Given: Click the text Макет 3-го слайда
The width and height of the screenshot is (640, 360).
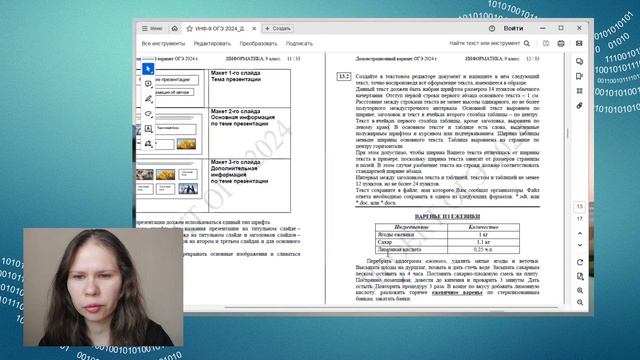Looking at the screenshot, I should pos(236,162).
